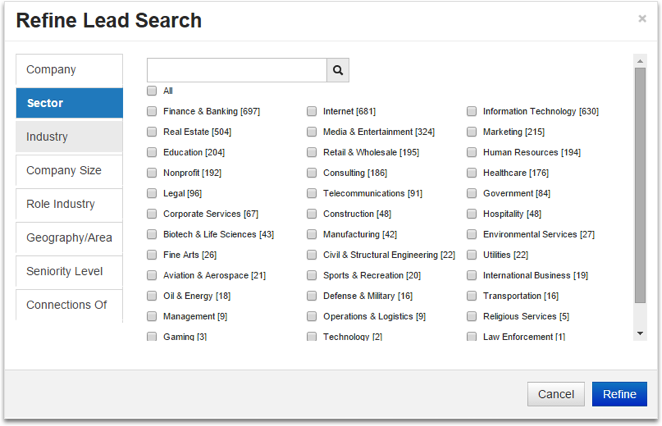Close the dialog with the X icon

642,18
